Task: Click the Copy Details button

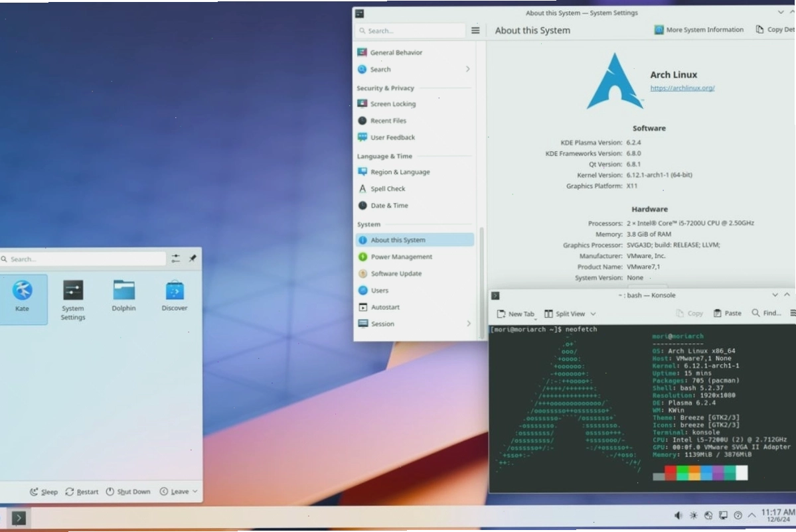Action: 775,30
